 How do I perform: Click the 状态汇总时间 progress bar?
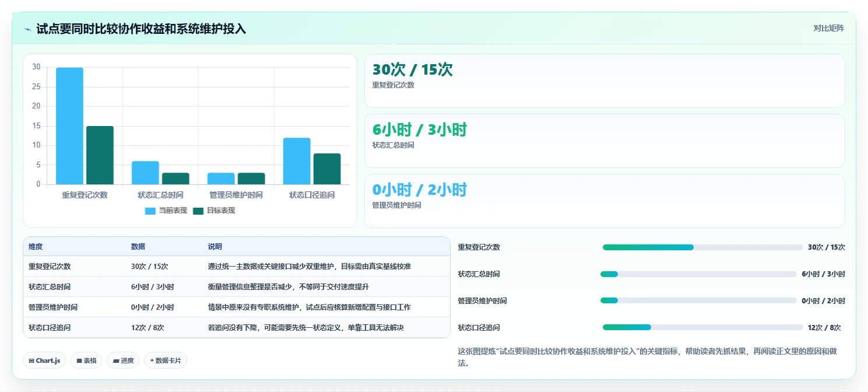[698, 274]
